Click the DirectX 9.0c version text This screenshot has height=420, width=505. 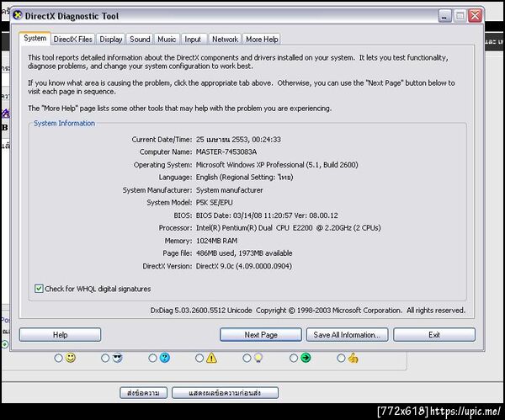(x=244, y=266)
